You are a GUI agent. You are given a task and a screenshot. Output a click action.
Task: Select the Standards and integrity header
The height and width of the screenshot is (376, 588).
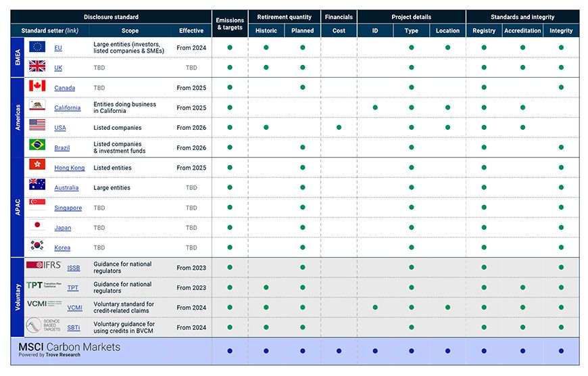[522, 17]
